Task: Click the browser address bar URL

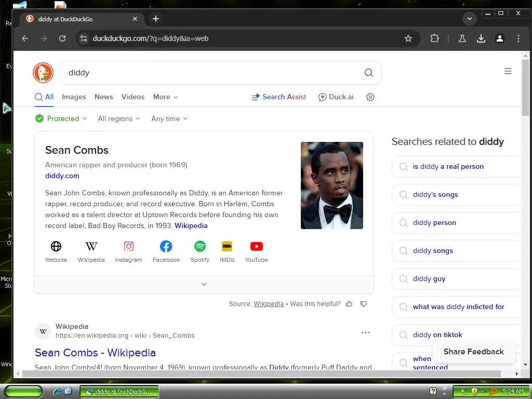Action: coord(150,38)
